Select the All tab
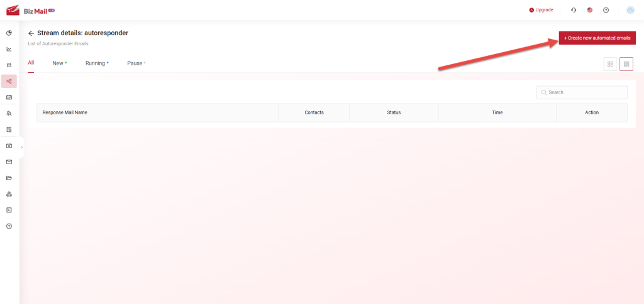 (31, 63)
